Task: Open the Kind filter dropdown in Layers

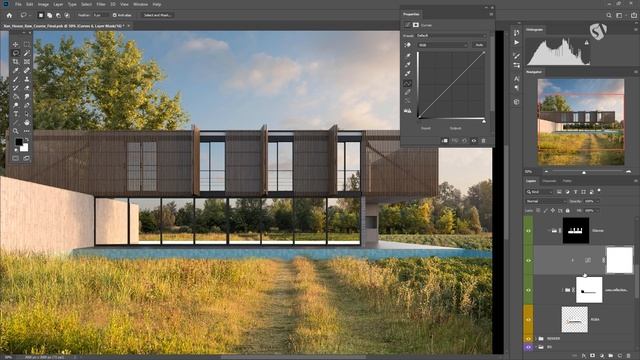Action: [x=539, y=191]
